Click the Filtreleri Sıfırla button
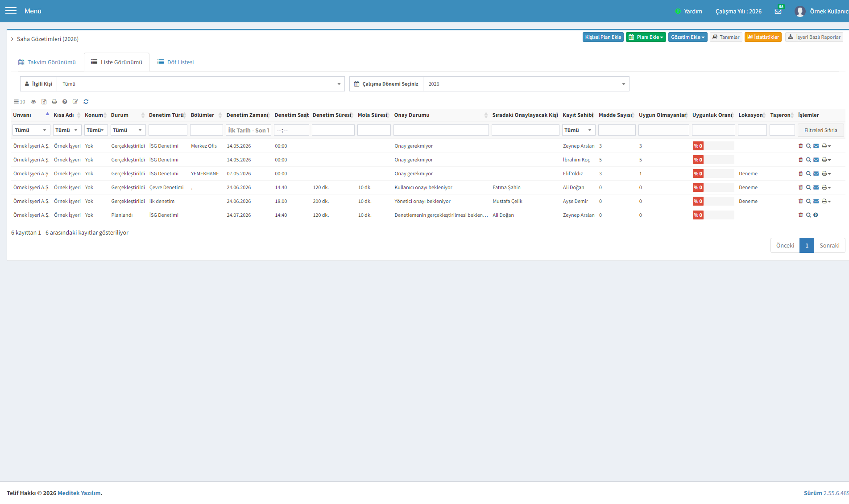This screenshot has width=849, height=504. pyautogui.click(x=820, y=130)
